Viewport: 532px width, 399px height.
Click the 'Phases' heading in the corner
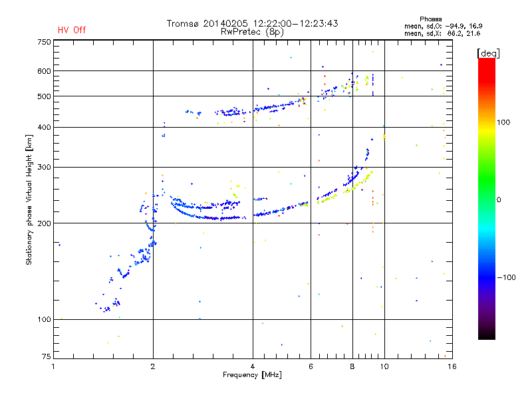point(430,19)
